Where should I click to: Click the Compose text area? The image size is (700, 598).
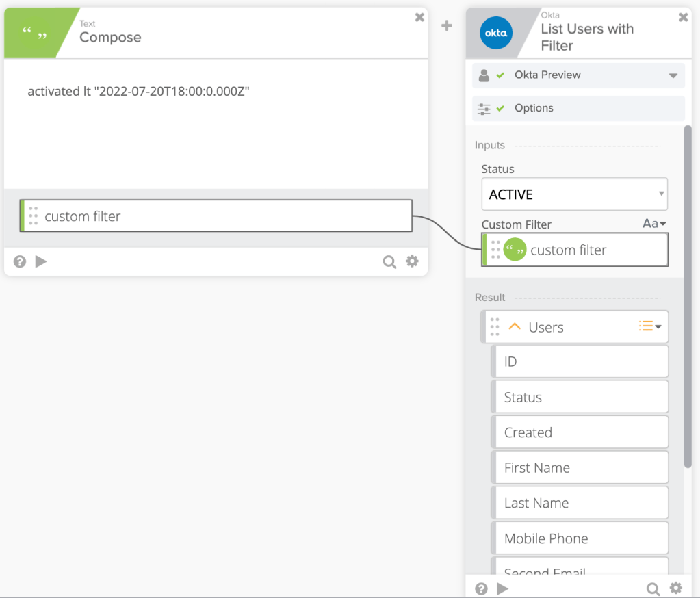click(x=216, y=130)
